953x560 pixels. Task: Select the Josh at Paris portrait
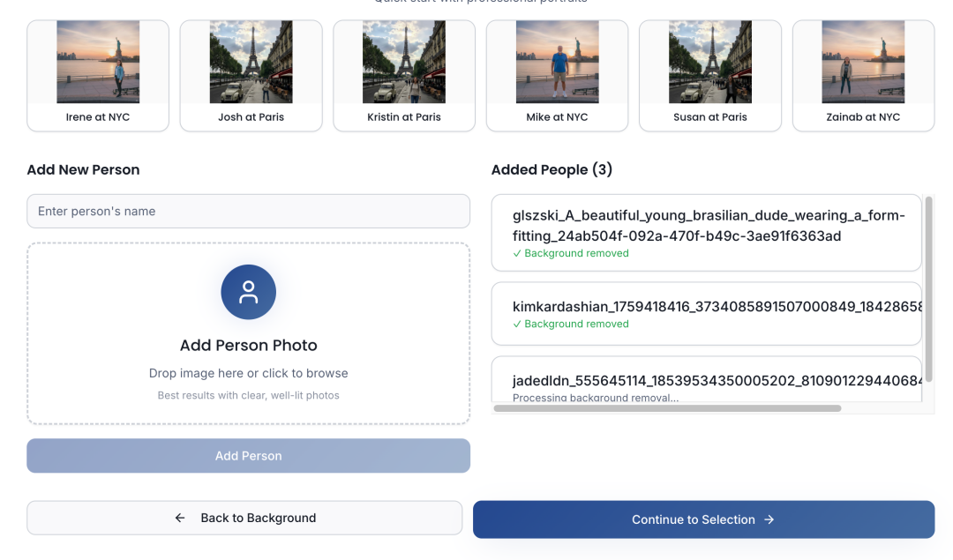(251, 76)
